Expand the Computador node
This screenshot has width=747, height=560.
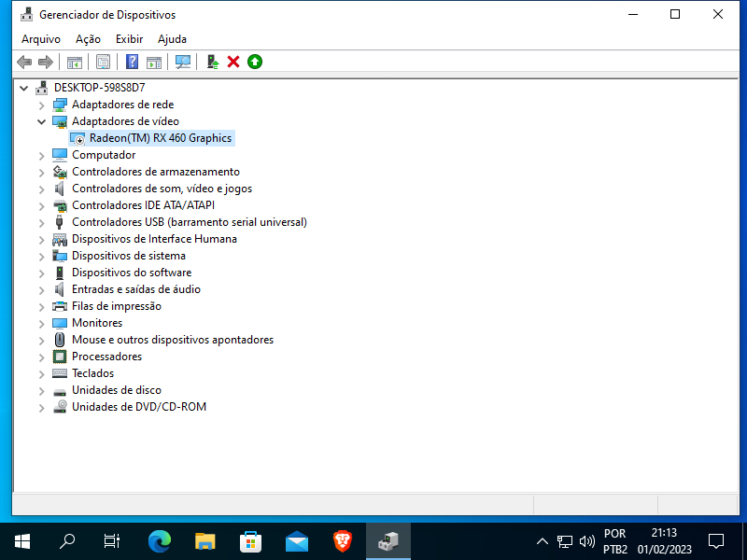point(41,156)
